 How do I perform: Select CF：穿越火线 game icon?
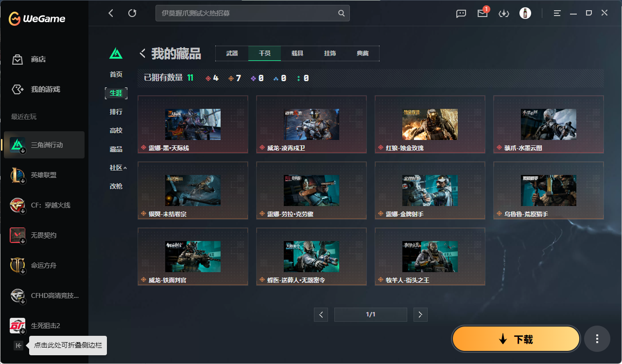(17, 205)
